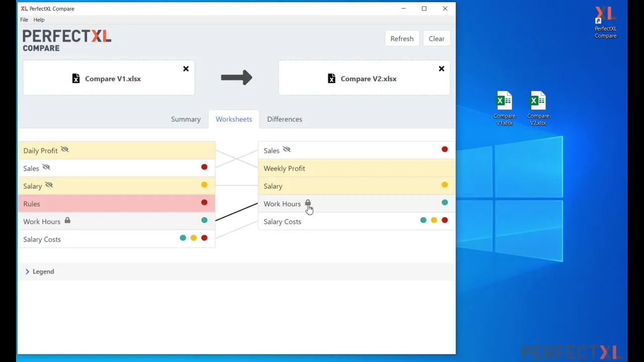Click the Refresh button
644x362 pixels.
tap(402, 39)
